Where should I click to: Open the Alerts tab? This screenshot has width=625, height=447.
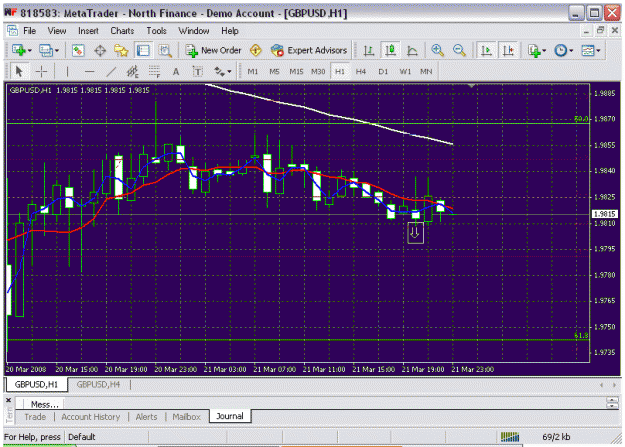[x=146, y=417]
